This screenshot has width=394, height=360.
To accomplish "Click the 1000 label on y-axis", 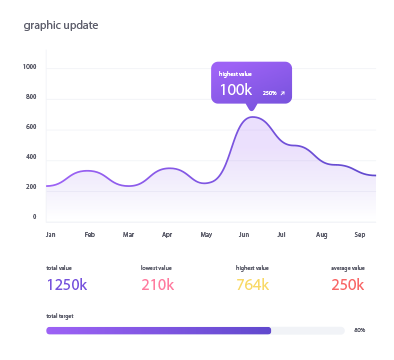I will pyautogui.click(x=29, y=67).
